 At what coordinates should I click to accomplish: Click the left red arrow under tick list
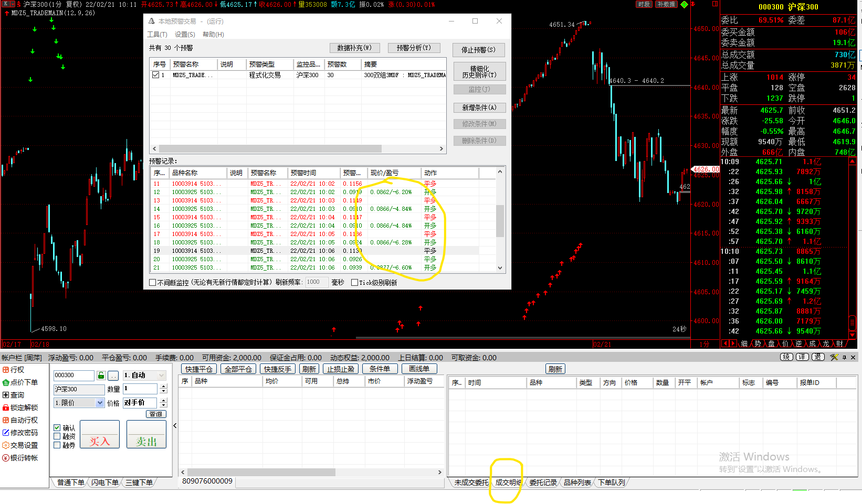[725, 344]
